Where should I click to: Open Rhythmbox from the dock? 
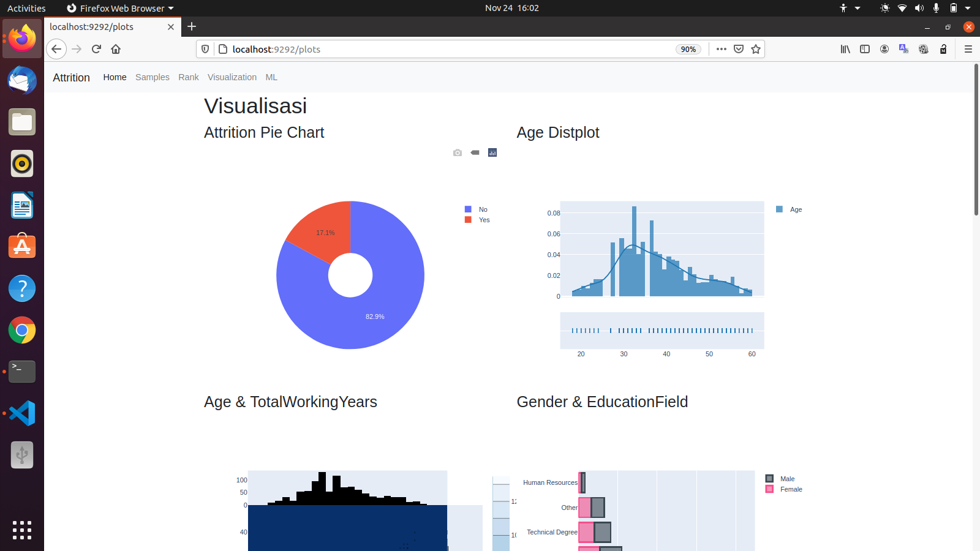coord(22,163)
